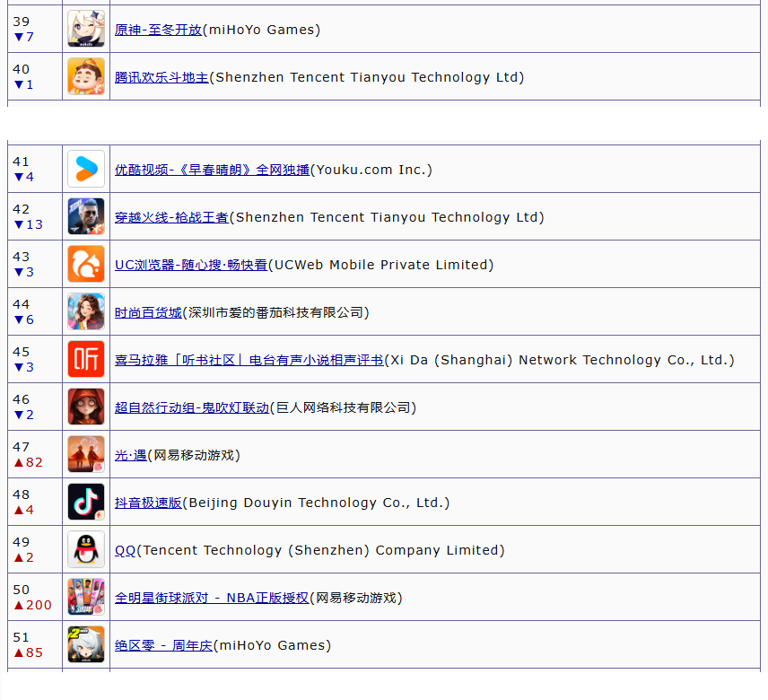This screenshot has width=768, height=700.
Task: Click rank 48 cell showing up 4
Action: (x=35, y=502)
